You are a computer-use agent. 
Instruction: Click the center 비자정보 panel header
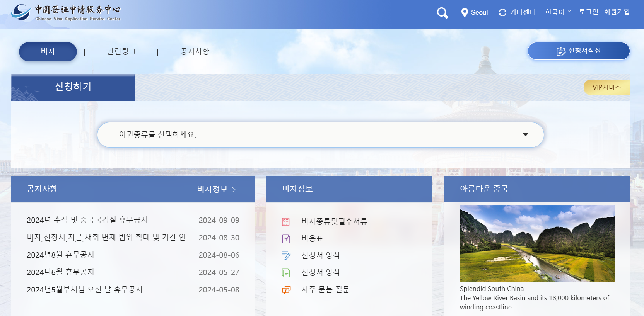pyautogui.click(x=349, y=189)
